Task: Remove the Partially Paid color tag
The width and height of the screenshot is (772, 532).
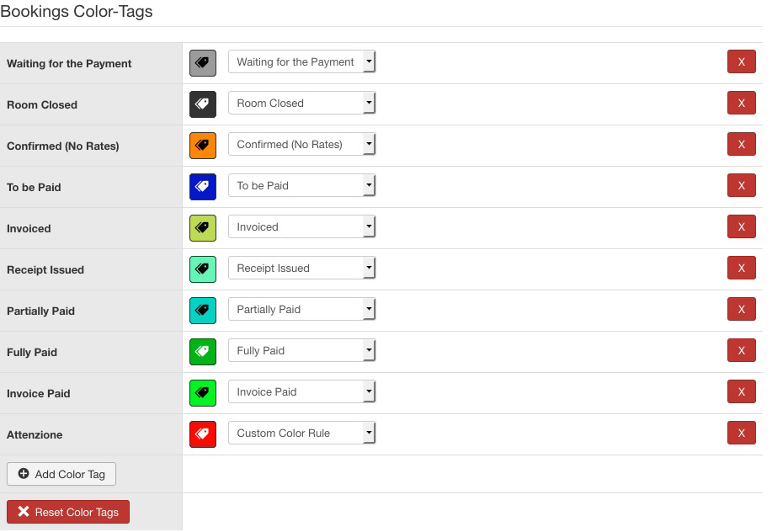Action: (741, 310)
